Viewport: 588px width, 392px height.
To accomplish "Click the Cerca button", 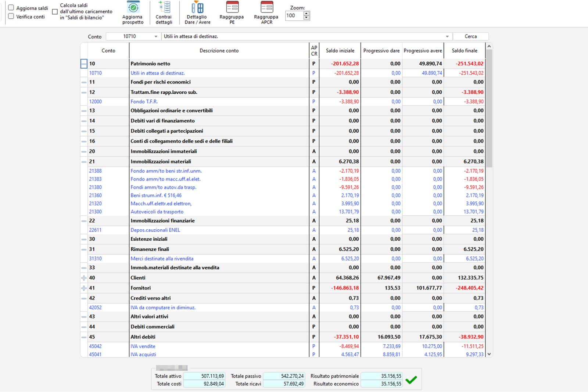I will pos(471,36).
